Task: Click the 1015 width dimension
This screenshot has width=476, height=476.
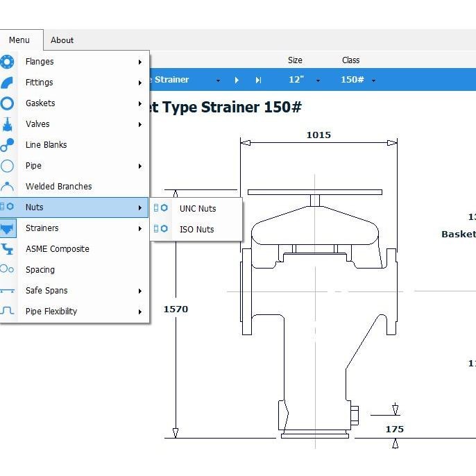Action: (318, 135)
